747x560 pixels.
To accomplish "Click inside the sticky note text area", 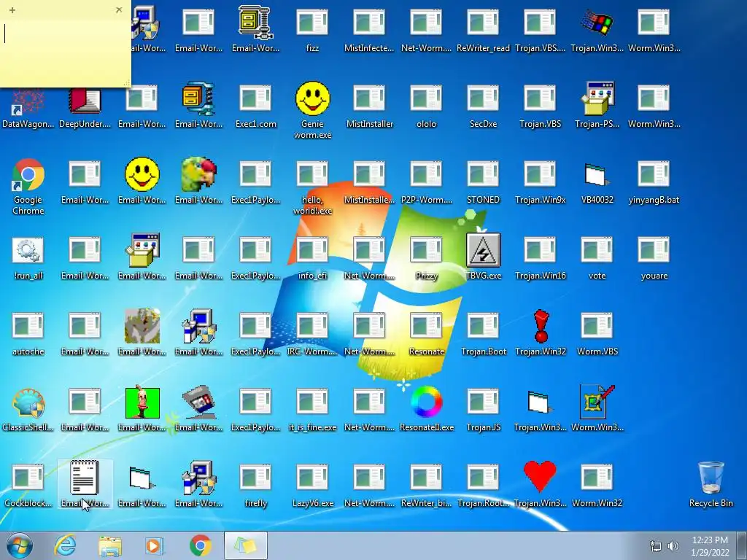I will (66, 52).
